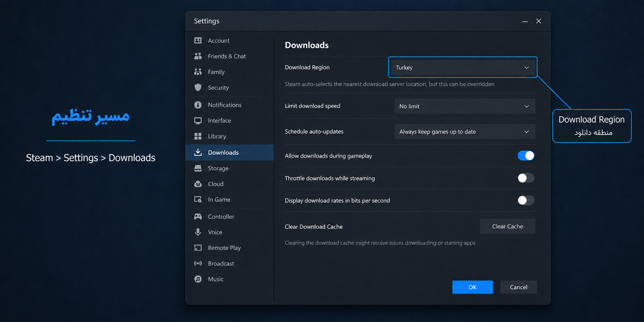
Task: Click the Controller gamepad icon
Action: (198, 216)
